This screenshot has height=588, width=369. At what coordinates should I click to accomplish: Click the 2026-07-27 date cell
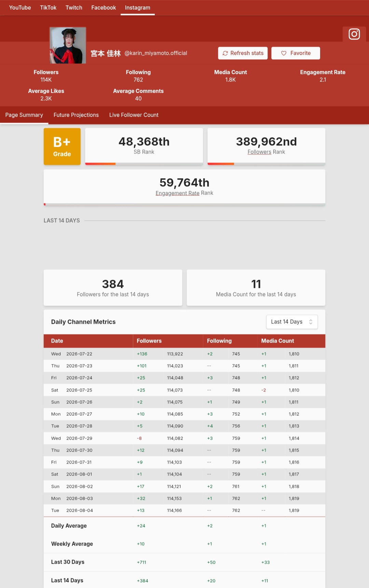[79, 414]
